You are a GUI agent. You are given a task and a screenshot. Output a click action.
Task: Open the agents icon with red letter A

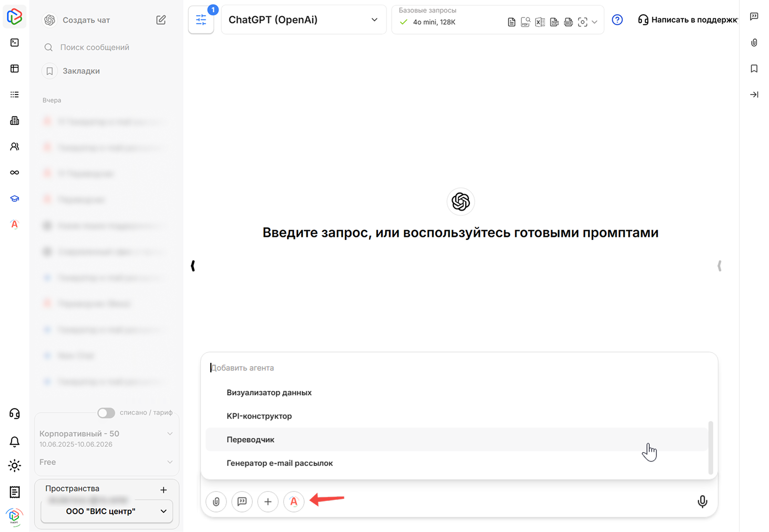coord(294,502)
